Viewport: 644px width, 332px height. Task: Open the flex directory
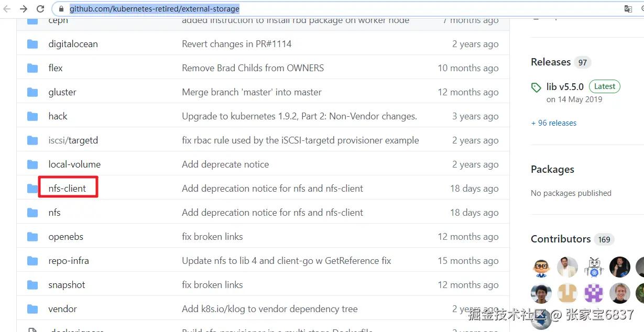pyautogui.click(x=56, y=68)
